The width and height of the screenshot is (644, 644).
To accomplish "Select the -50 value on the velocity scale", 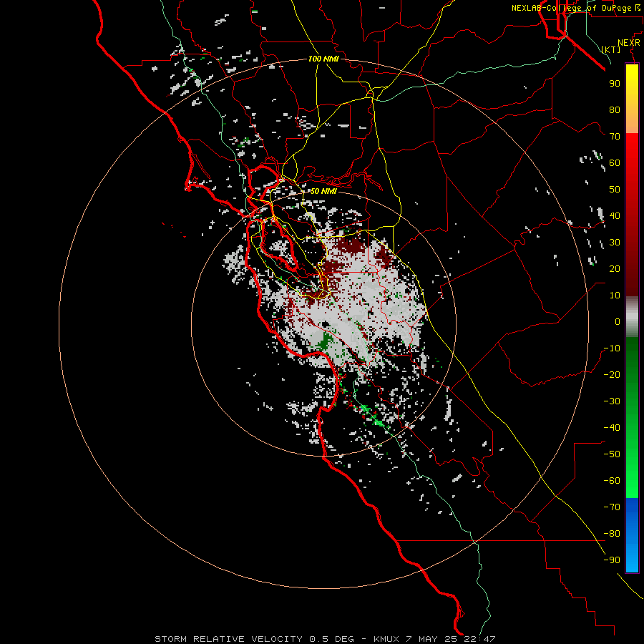I will 612,454.
